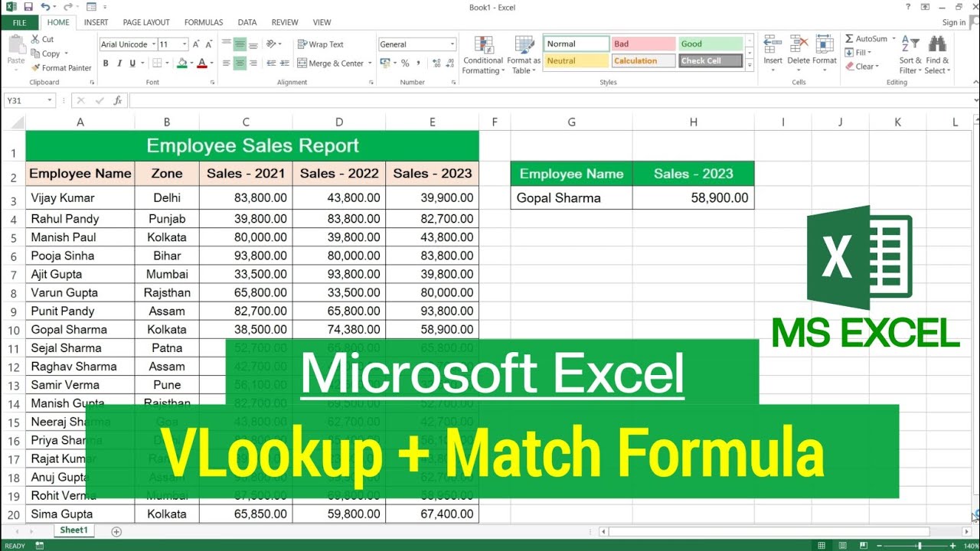Apply the Bad cell style
Image resolution: width=980 pixels, height=551 pixels.
click(643, 44)
